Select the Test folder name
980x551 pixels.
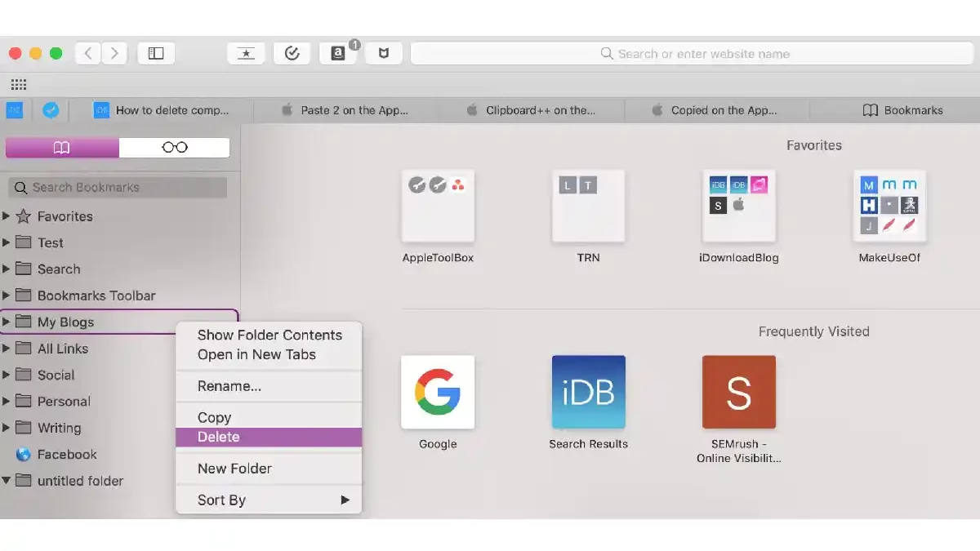tap(51, 242)
